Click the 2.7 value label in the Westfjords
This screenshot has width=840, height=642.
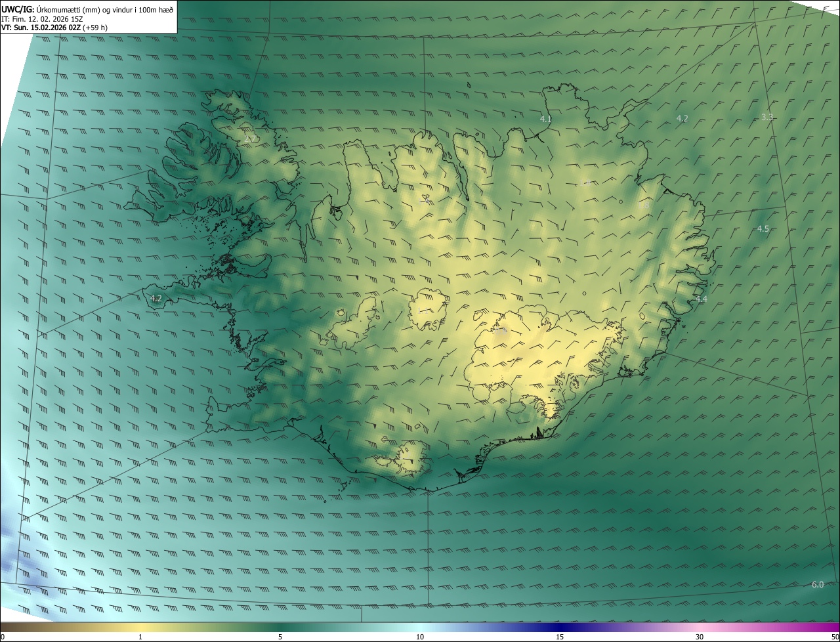point(249,139)
